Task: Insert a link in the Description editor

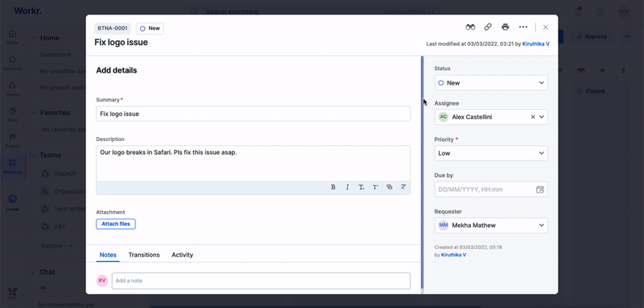Action: coord(390,187)
